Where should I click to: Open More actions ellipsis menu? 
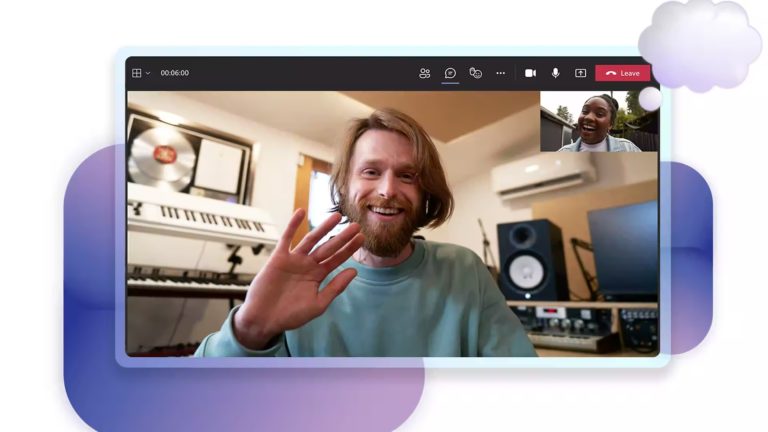(501, 73)
